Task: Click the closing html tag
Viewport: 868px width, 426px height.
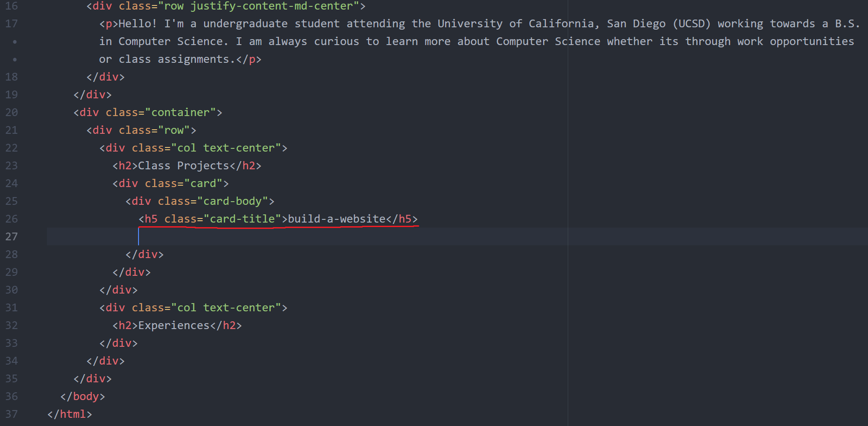Action: [70, 414]
